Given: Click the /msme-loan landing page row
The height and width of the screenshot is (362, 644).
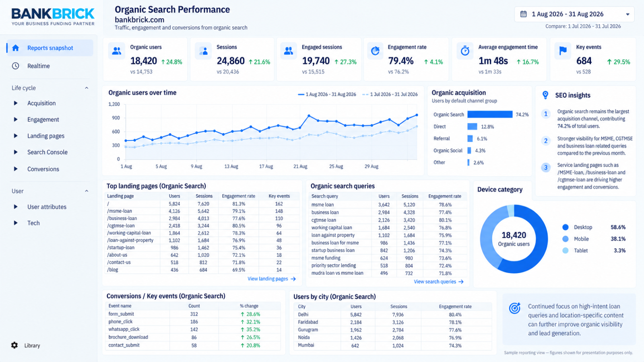Looking at the screenshot, I should click(x=202, y=211).
